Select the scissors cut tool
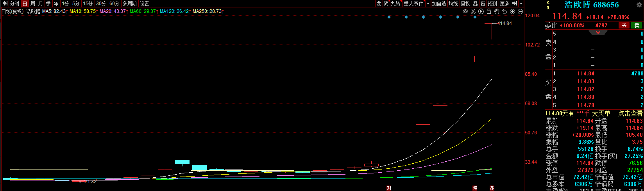Viewport: 644px width, 191px height. [473, 11]
